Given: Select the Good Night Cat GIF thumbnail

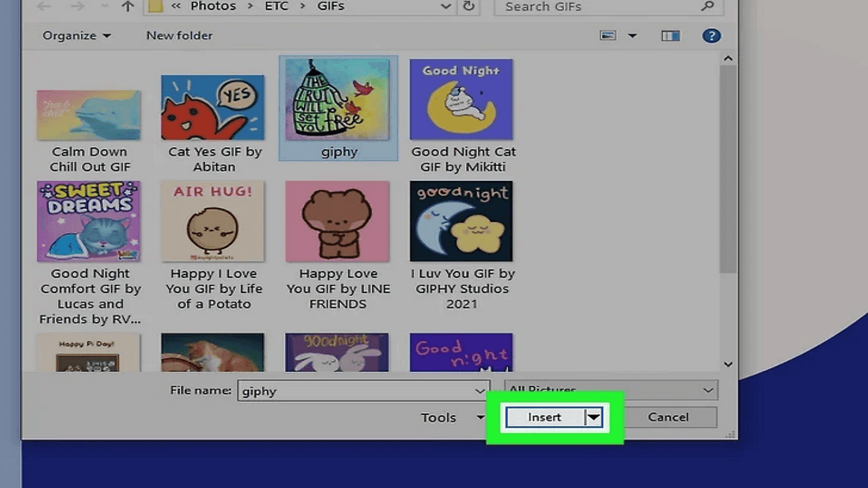Looking at the screenshot, I should (461, 100).
